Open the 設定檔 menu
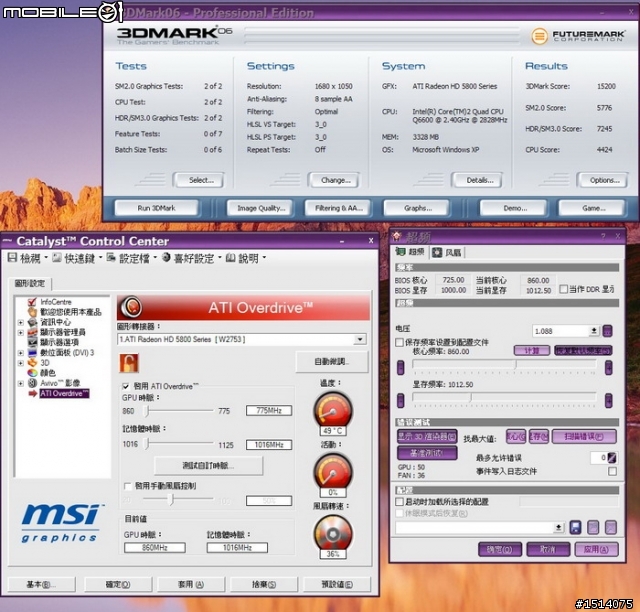 132,258
